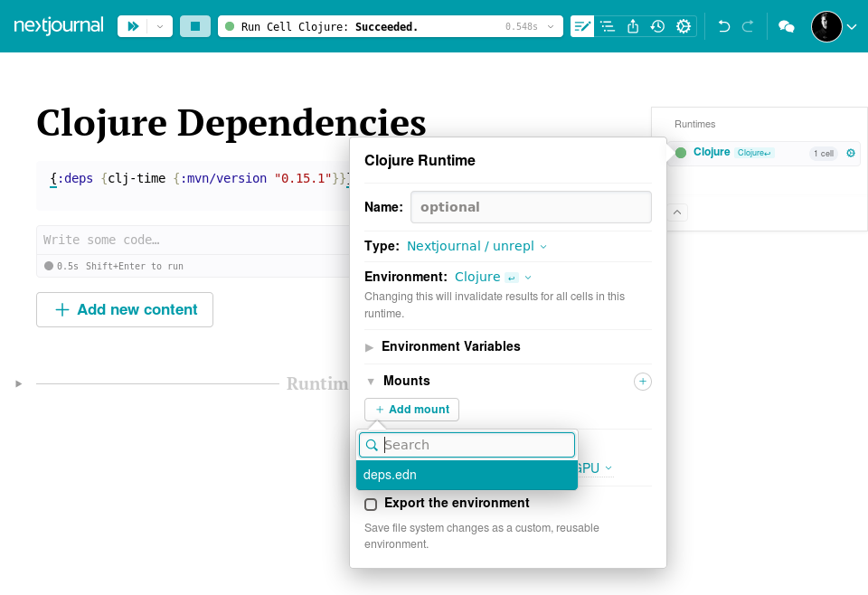Click the mount Search field
This screenshot has width=868, height=595.
point(467,445)
